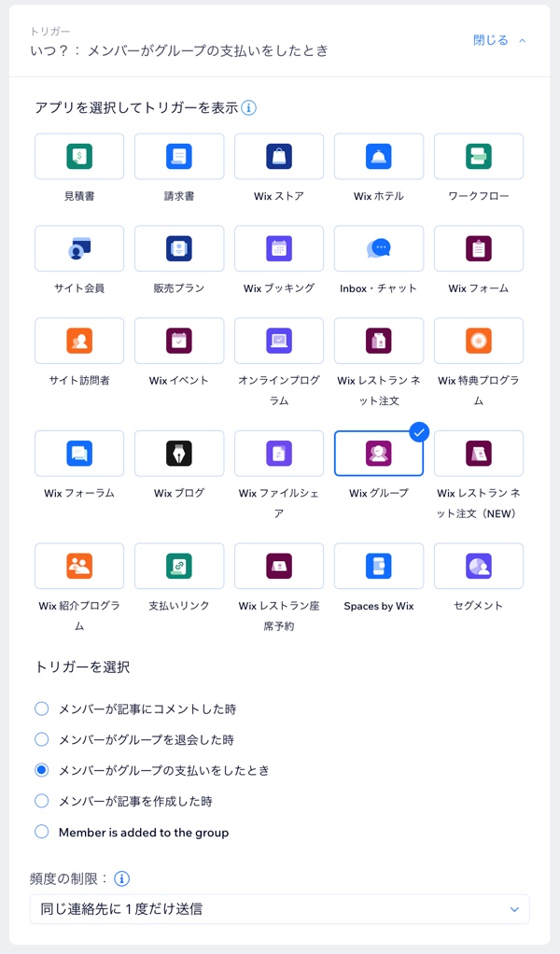
Task: Pick the Spaces by Wix app icon
Action: click(379, 567)
